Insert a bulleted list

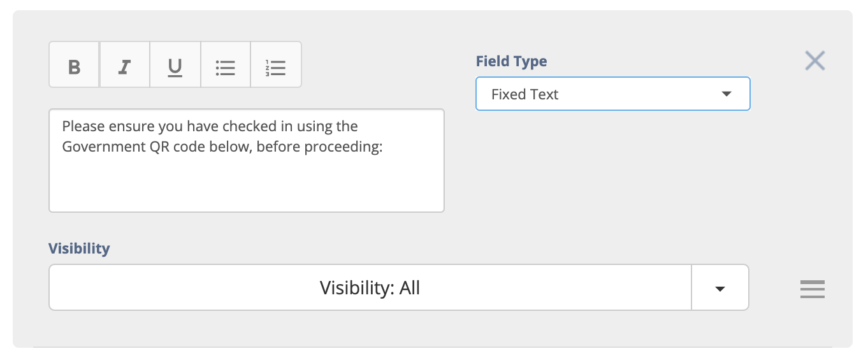pyautogui.click(x=226, y=65)
